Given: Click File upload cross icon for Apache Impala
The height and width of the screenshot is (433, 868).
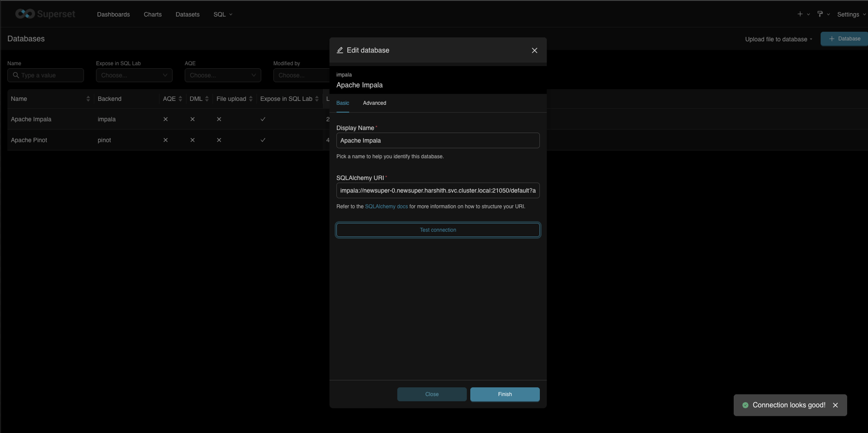Looking at the screenshot, I should pyautogui.click(x=219, y=119).
